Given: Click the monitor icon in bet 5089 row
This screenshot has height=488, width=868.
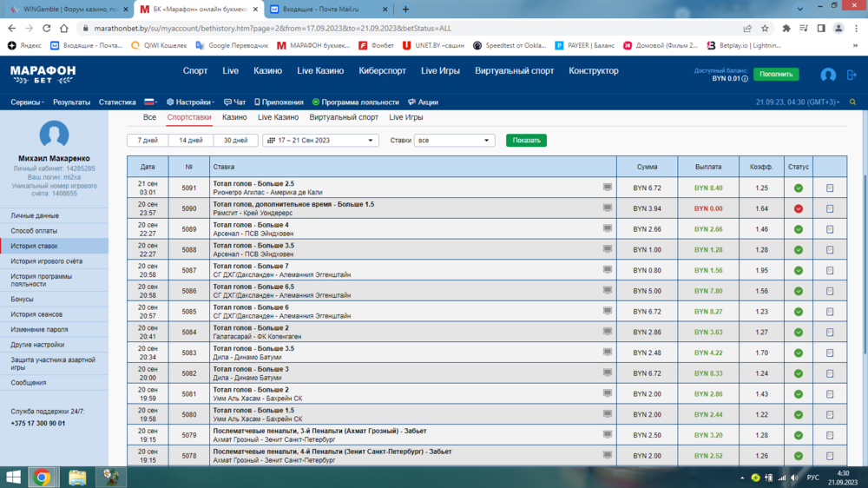Looking at the screenshot, I should tap(608, 228).
